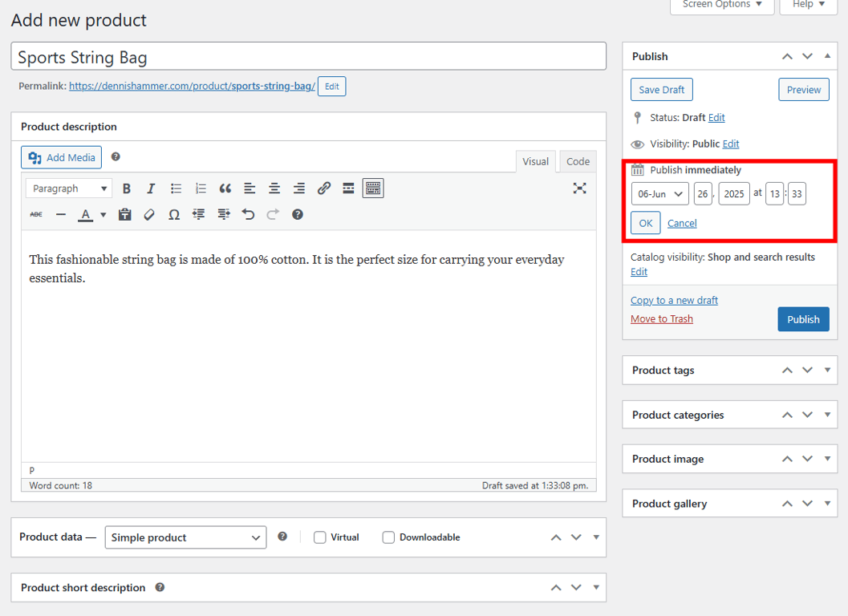Apply strikethrough to selected text
The height and width of the screenshot is (616, 848).
tap(34, 214)
